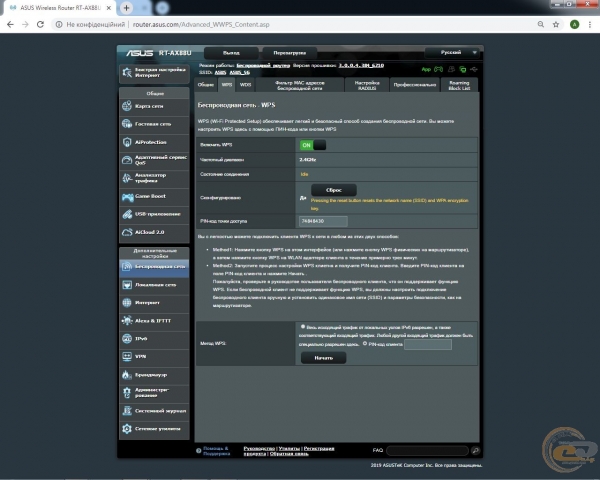The height and width of the screenshot is (480, 600).
Task: Switch to the Общие (General) tab
Action: tap(206, 85)
